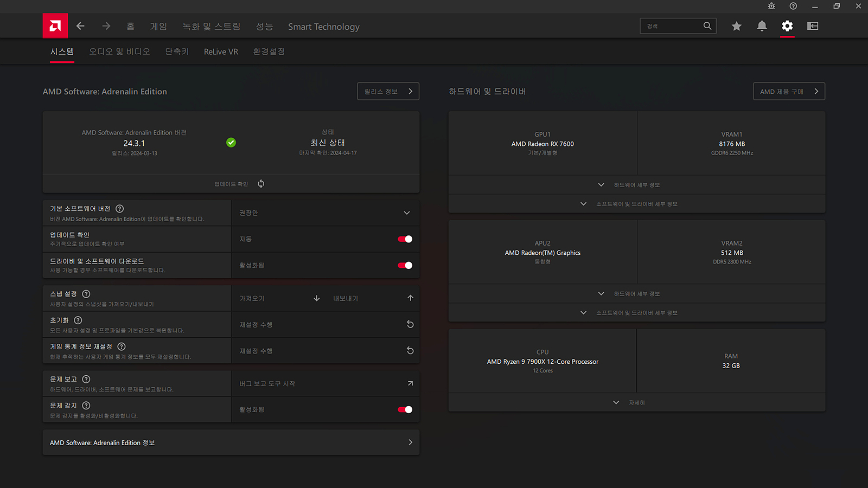This screenshot has height=488, width=868.
Task: Click the AMD 제품 구매 button
Action: pos(789,92)
